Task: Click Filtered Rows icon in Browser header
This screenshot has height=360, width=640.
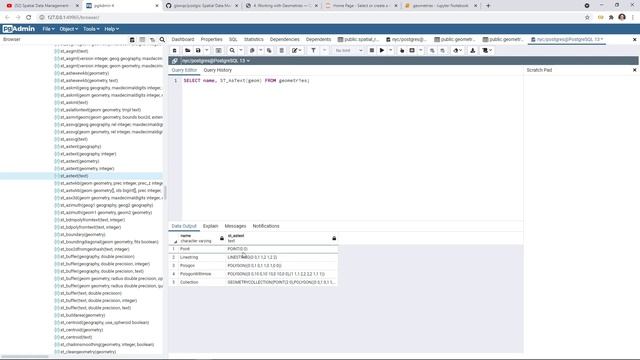Action: tap(152, 40)
